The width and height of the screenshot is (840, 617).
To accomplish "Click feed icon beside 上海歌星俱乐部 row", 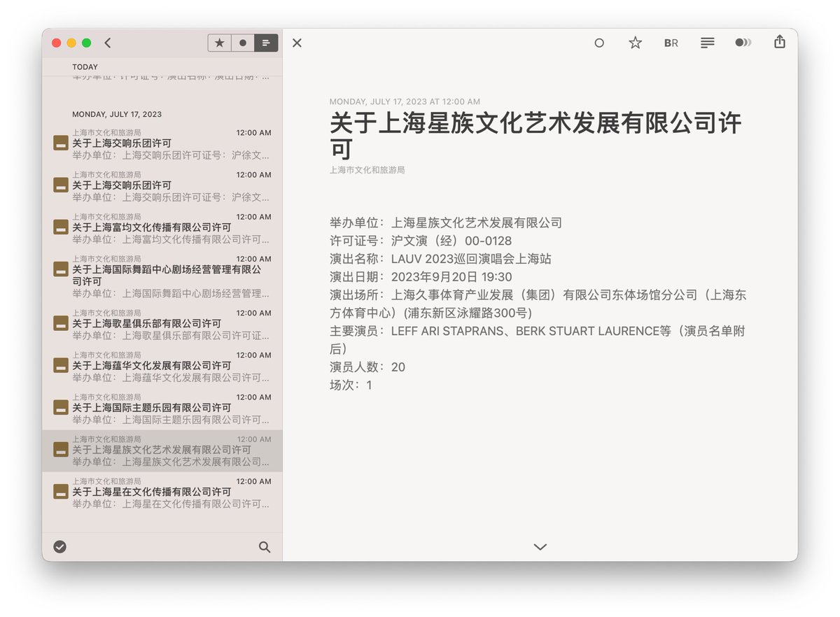I will (x=61, y=323).
